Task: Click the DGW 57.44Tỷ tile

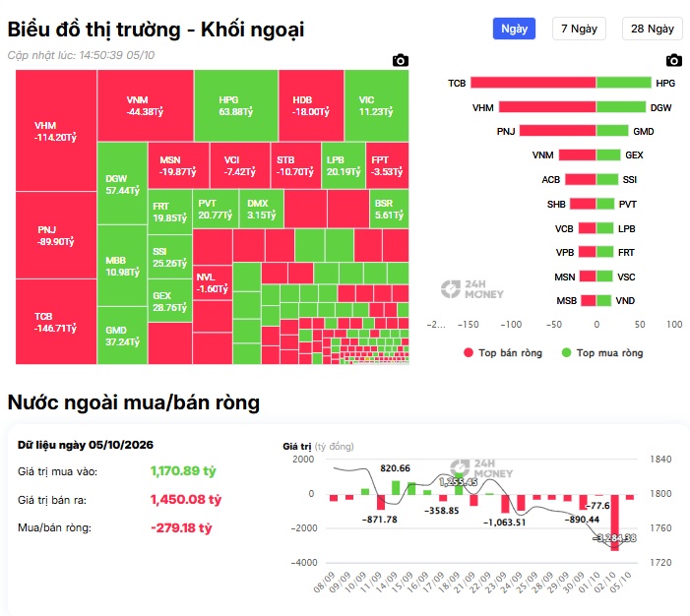Action: pyautogui.click(x=122, y=183)
